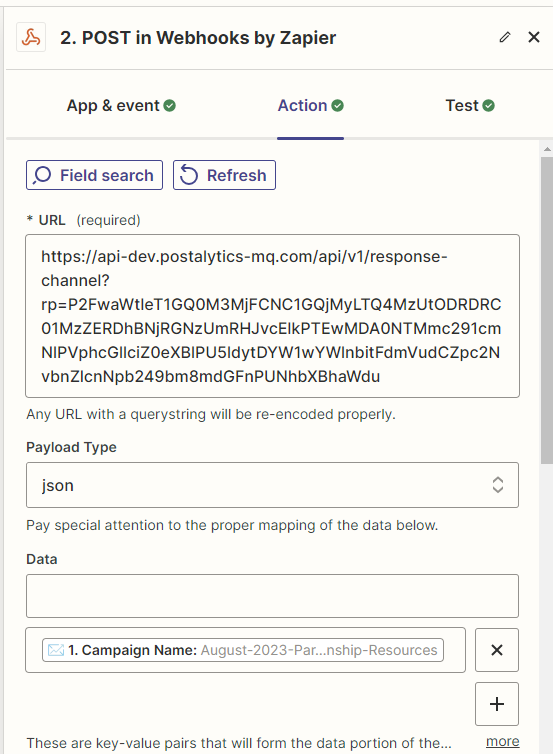Open the Payload Type json dropdown
The image size is (553, 754).
pos(272,485)
